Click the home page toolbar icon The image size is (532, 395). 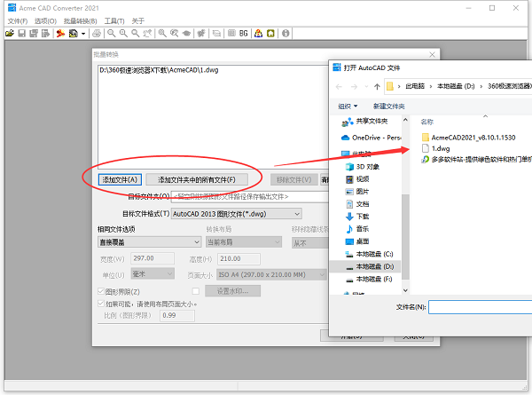coord(270,33)
